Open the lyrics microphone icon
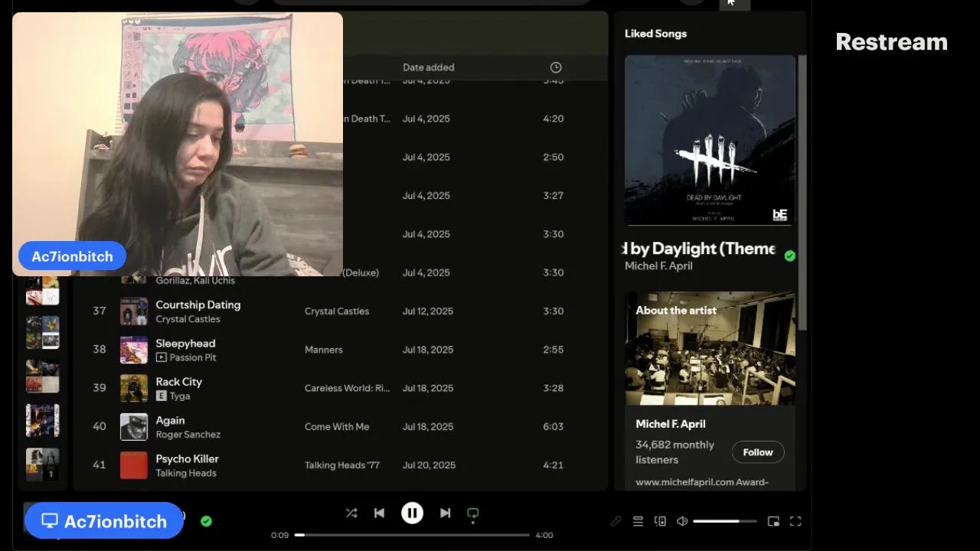 pos(616,521)
